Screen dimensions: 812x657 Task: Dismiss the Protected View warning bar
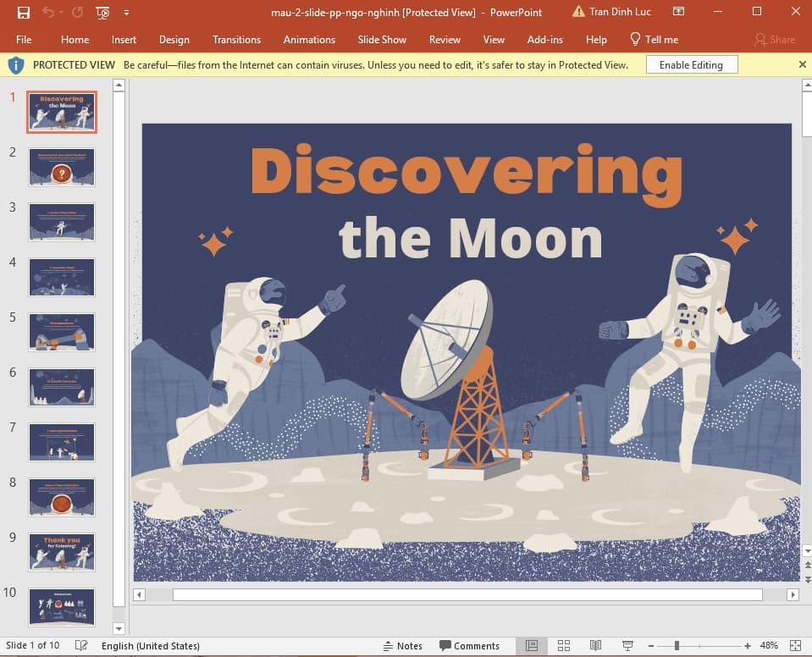[x=802, y=64]
